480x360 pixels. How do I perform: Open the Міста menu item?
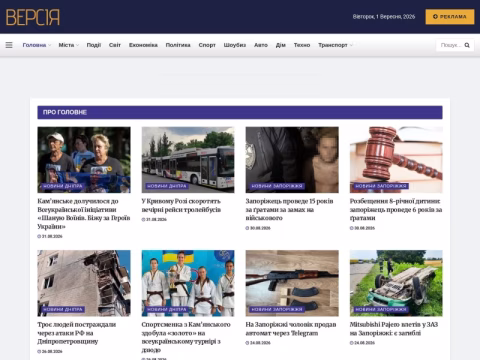point(66,45)
